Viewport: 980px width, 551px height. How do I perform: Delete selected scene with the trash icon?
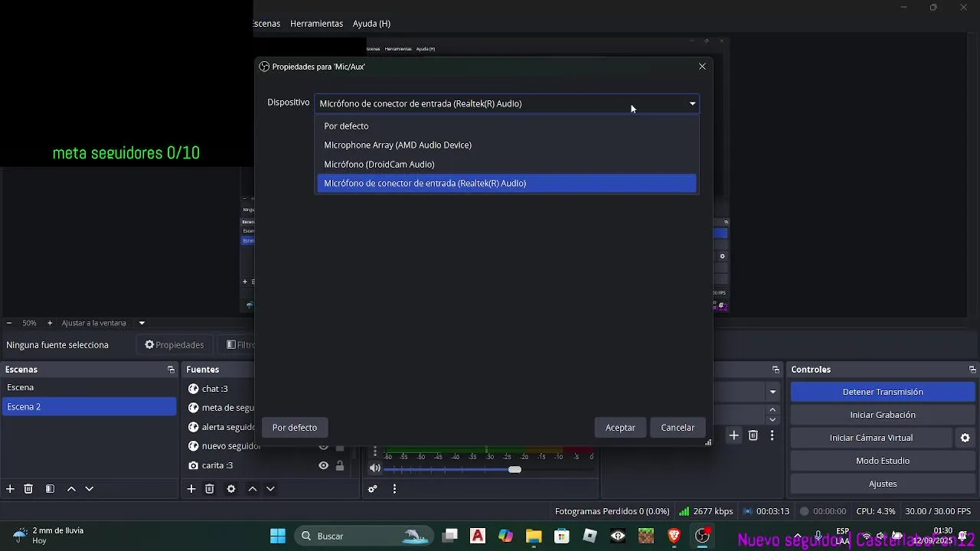coord(28,489)
